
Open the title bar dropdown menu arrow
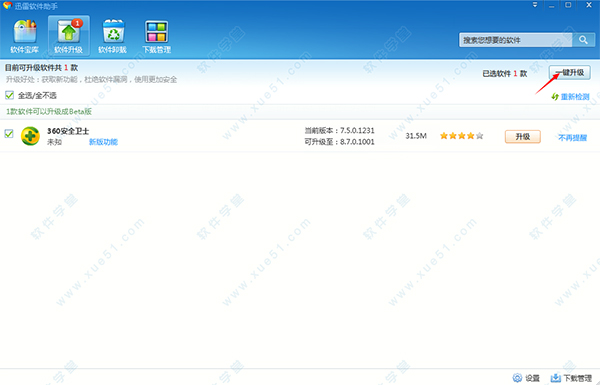(535, 5)
